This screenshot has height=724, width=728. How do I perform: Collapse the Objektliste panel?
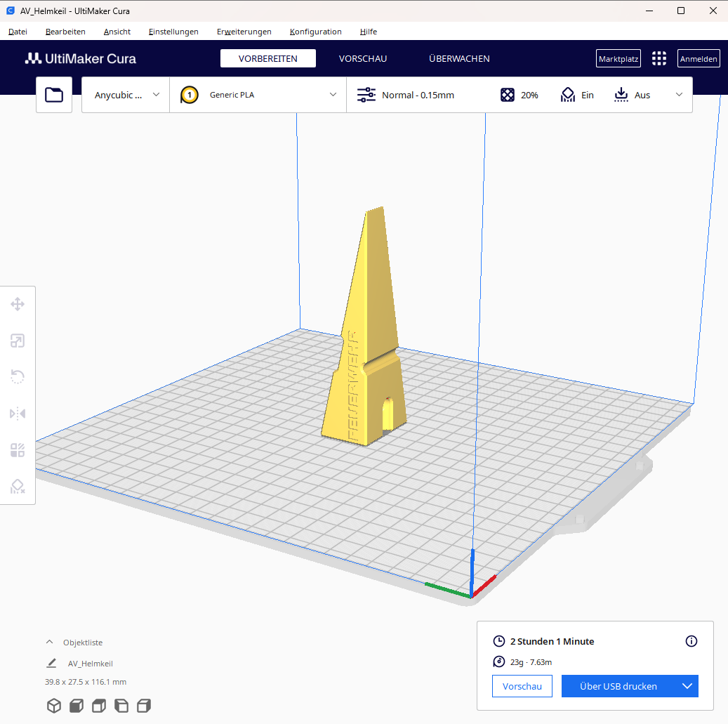50,643
